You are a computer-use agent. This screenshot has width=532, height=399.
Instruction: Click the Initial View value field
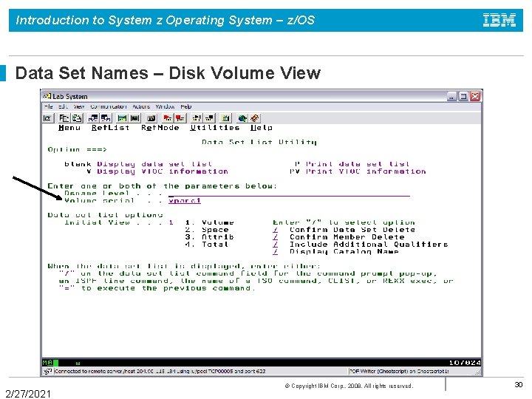click(171, 222)
